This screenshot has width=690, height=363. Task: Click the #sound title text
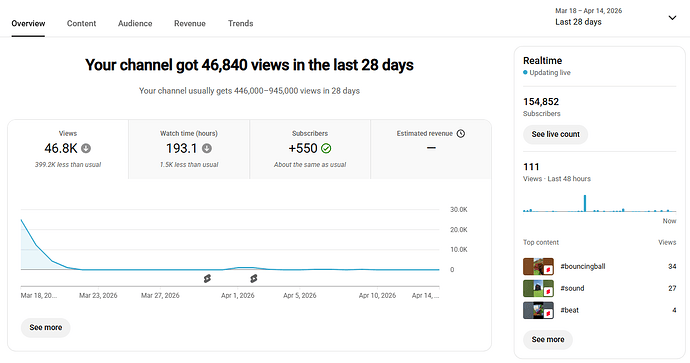[x=572, y=289]
